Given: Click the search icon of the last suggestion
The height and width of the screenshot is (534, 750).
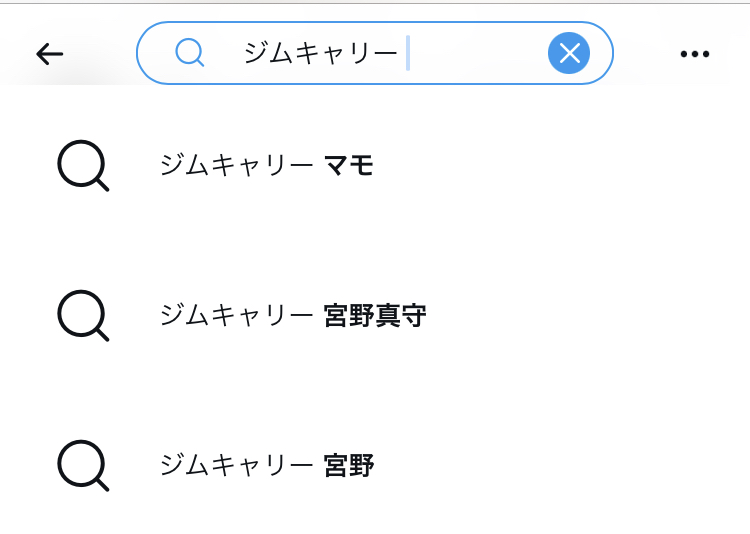Looking at the screenshot, I should click(x=82, y=465).
